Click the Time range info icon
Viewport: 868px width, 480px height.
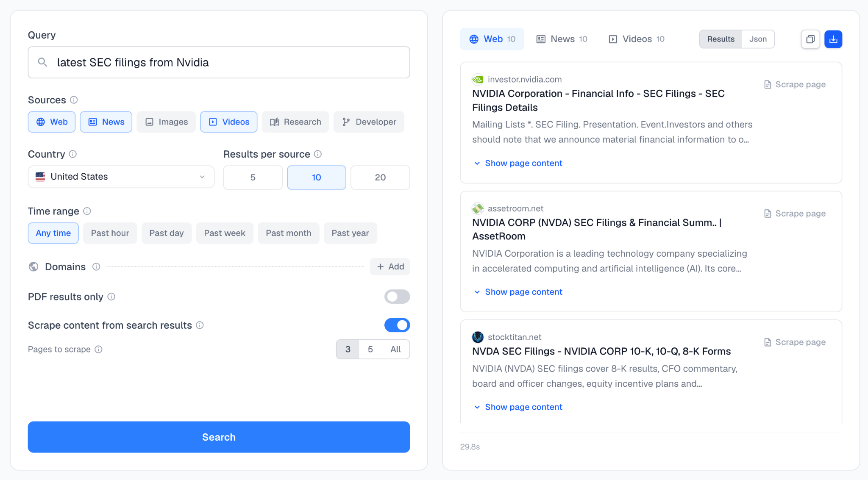tap(87, 211)
